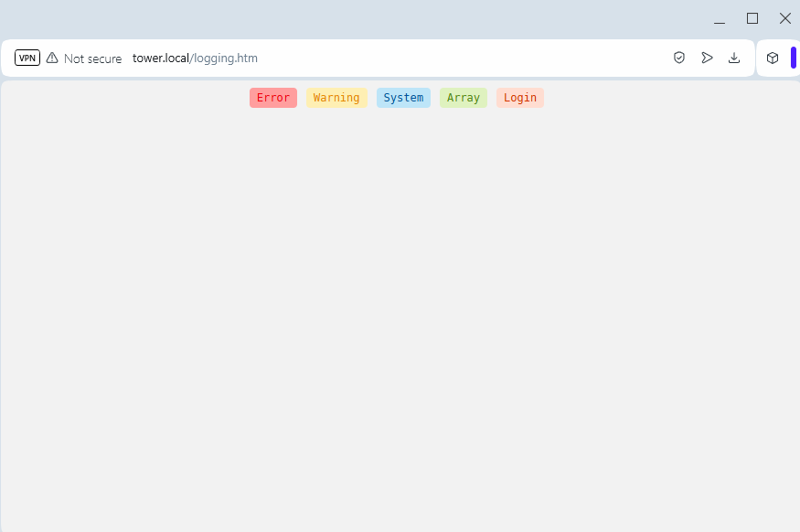Click the paper-plane send icon
Screen dimensions: 800x532
(707, 58)
